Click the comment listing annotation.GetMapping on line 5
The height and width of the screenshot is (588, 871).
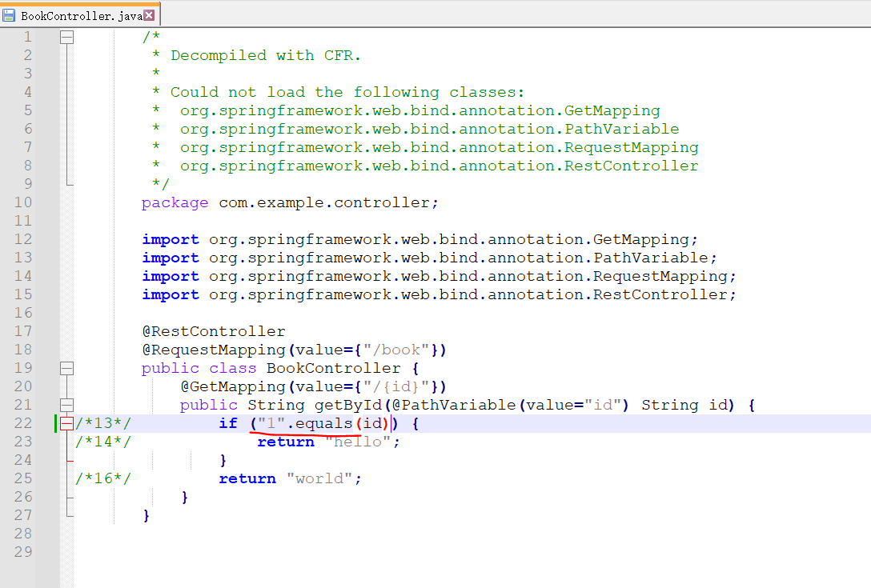[420, 110]
